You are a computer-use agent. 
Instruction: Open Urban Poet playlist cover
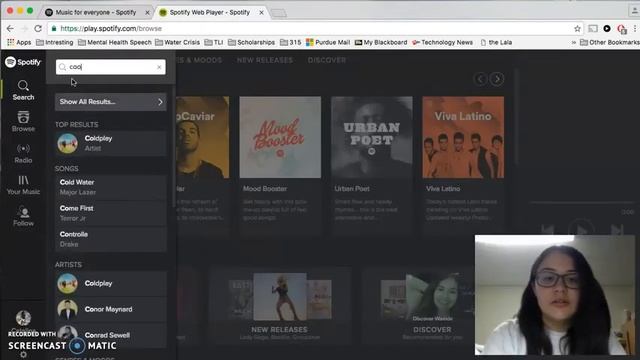pos(371,137)
